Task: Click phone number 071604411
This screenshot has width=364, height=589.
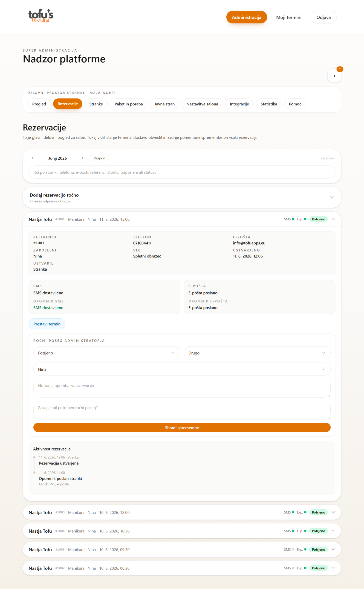Action: pyautogui.click(x=142, y=243)
